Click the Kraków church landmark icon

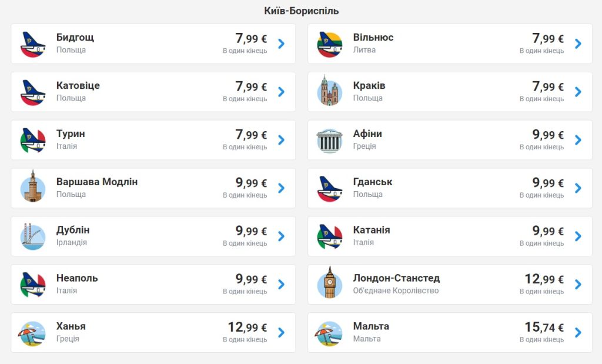coord(330,92)
